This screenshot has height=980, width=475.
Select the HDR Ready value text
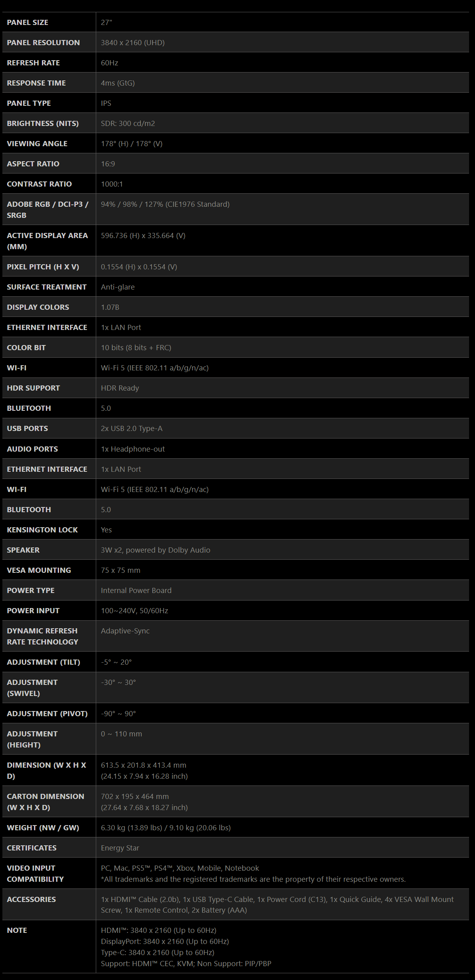pos(120,388)
